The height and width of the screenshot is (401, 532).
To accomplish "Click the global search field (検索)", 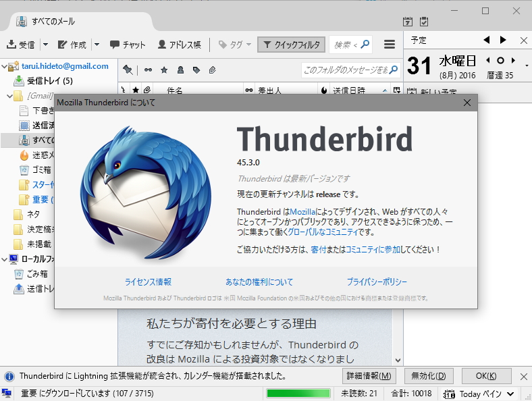I will (x=350, y=45).
